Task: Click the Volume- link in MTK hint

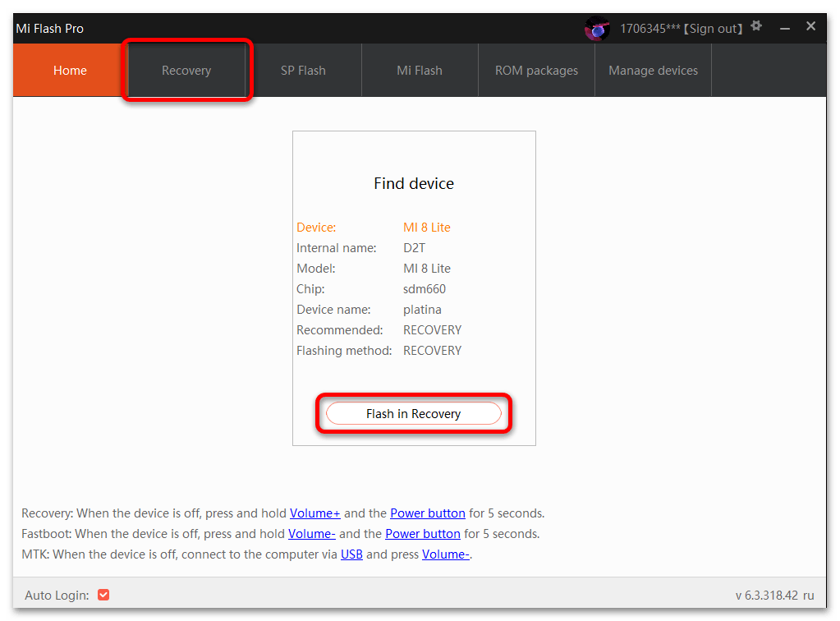Action: 446,554
